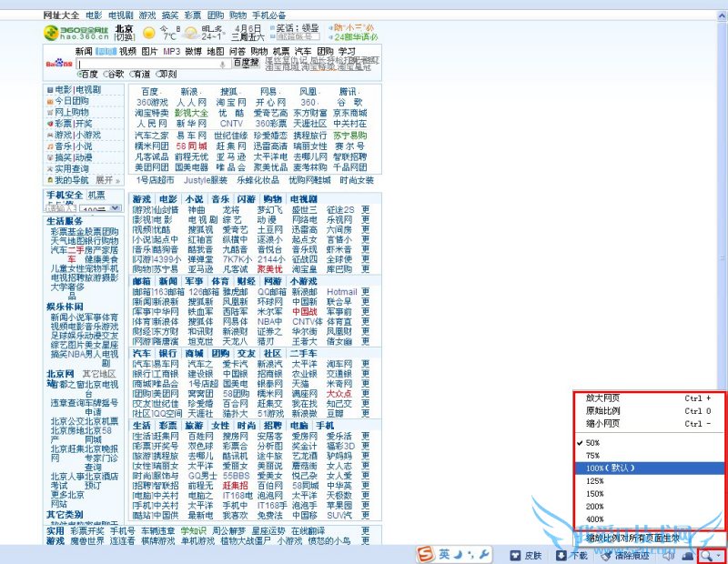Select the 谷歌 search engine radio button
Screen dimensions: 728x564
106,75
